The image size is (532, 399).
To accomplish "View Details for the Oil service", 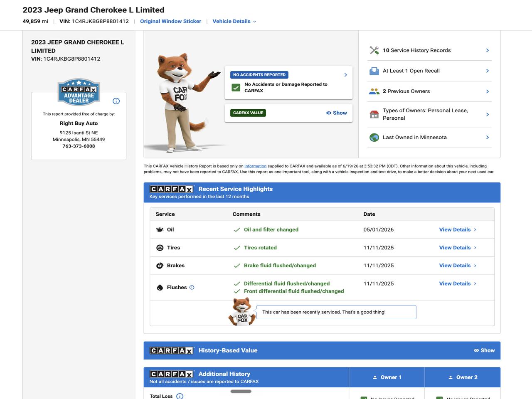I will pos(458,229).
